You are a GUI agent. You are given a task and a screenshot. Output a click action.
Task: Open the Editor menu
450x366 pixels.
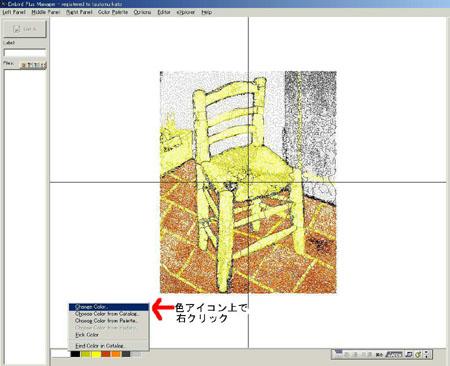(164, 12)
